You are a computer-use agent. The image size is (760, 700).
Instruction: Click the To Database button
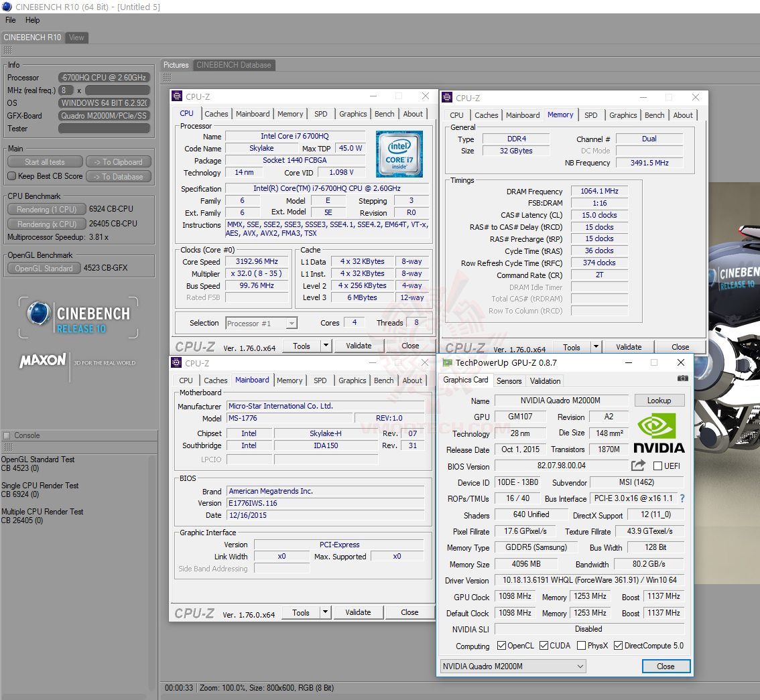point(118,176)
